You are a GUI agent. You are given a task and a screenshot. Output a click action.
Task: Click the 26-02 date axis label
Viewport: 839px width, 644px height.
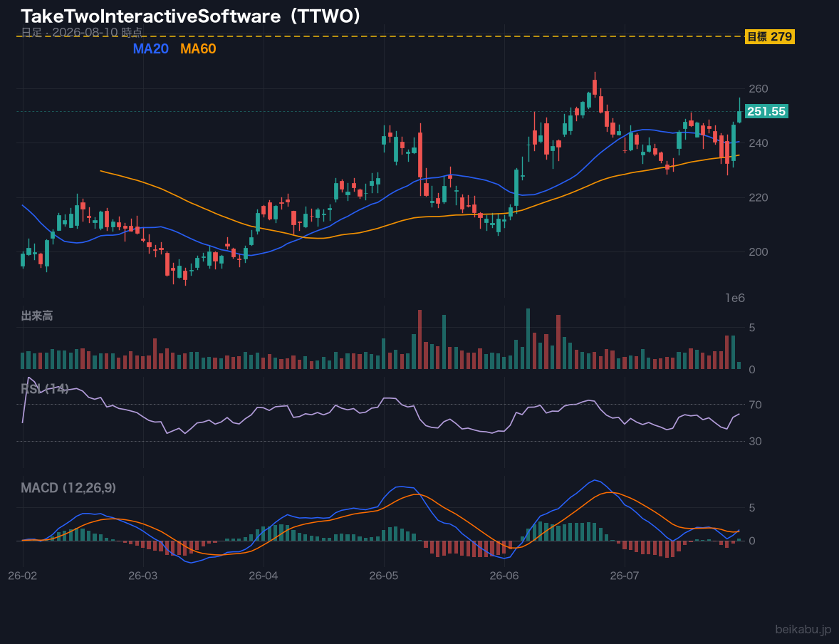pyautogui.click(x=23, y=576)
